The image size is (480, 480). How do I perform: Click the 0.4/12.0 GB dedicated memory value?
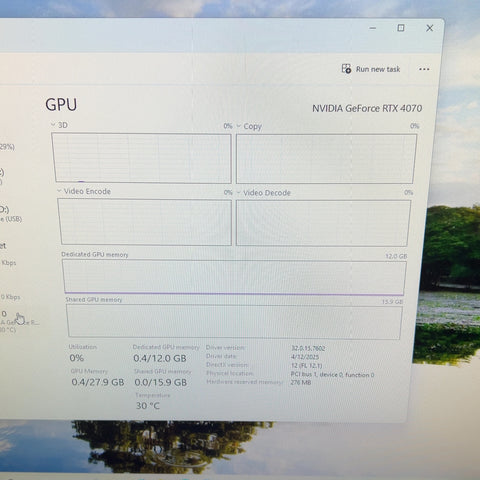(160, 358)
